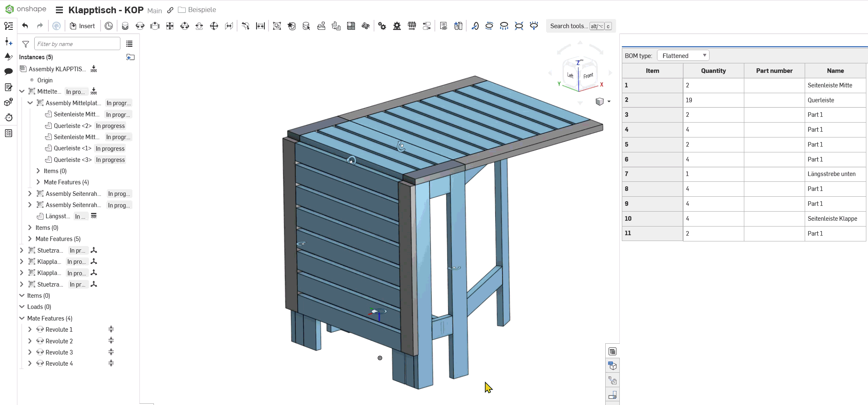This screenshot has width=868, height=405.
Task: Click the link icon beside Main
Action: click(x=170, y=10)
